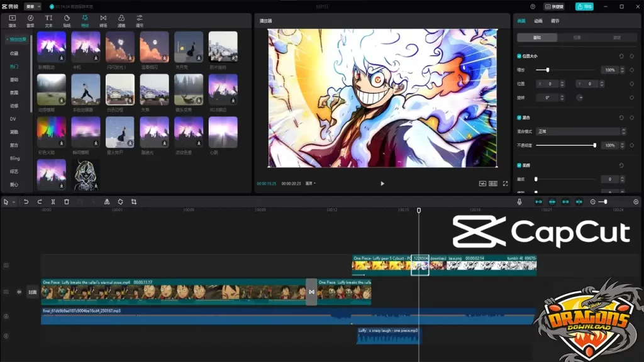Screen dimensions: 644x362
Task: Open the Audio (音频) media tab
Action: click(30, 21)
